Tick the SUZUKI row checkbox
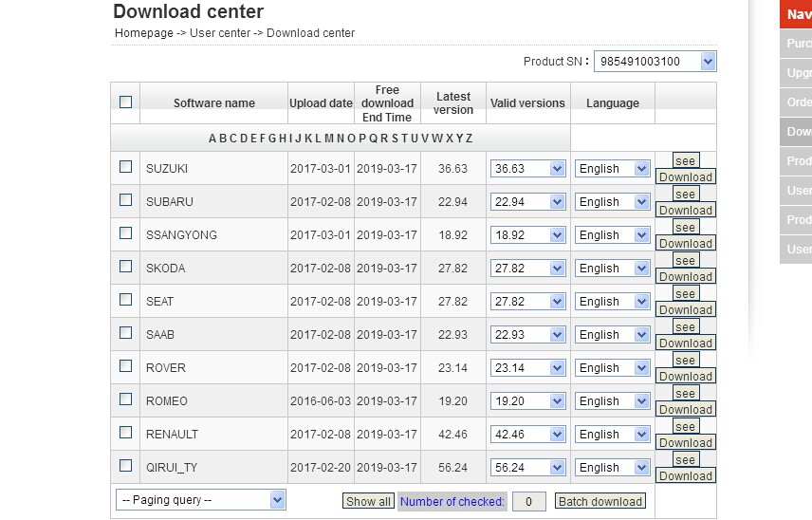The height and width of the screenshot is (520, 812). (x=125, y=167)
